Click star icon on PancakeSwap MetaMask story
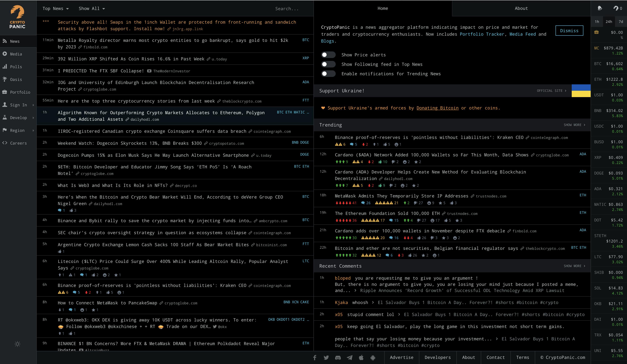Viewport: 627px width, 364px height. [93, 310]
